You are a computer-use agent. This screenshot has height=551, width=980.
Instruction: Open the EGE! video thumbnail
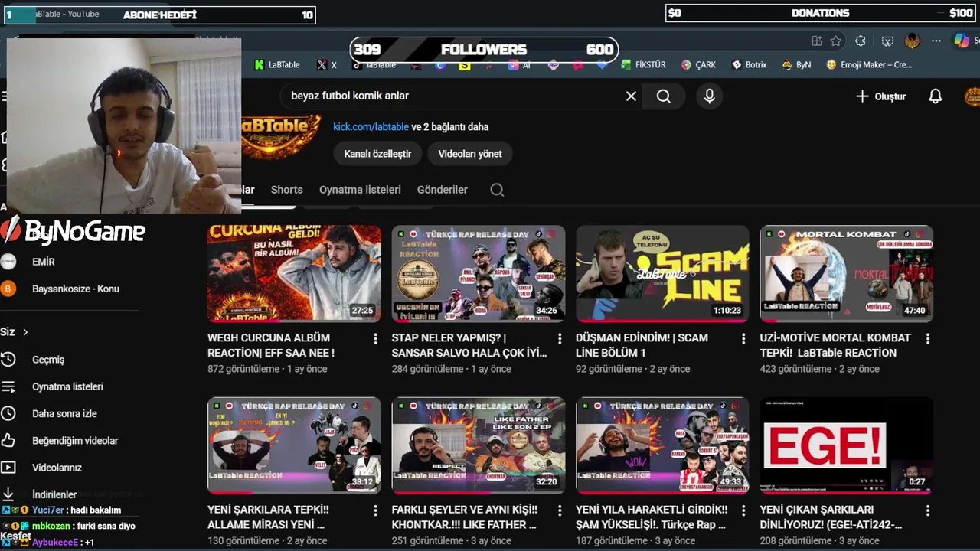(x=847, y=445)
